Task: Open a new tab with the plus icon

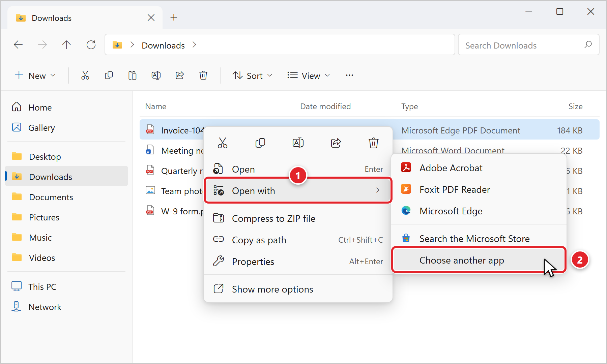Action: tap(174, 18)
